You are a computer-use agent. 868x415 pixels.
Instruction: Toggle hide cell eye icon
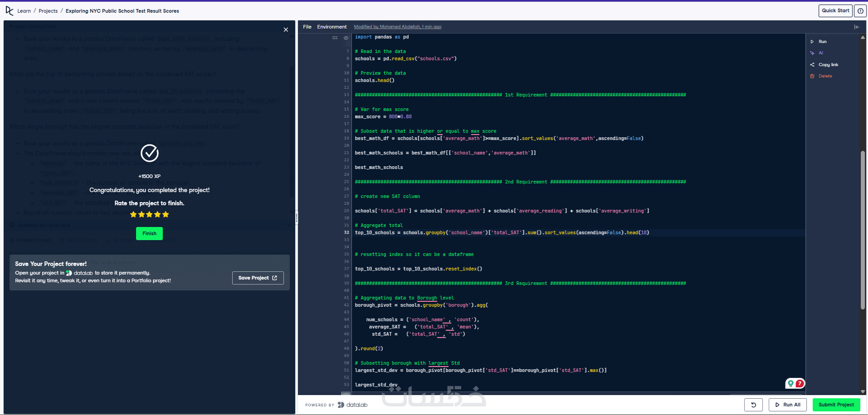(346, 38)
